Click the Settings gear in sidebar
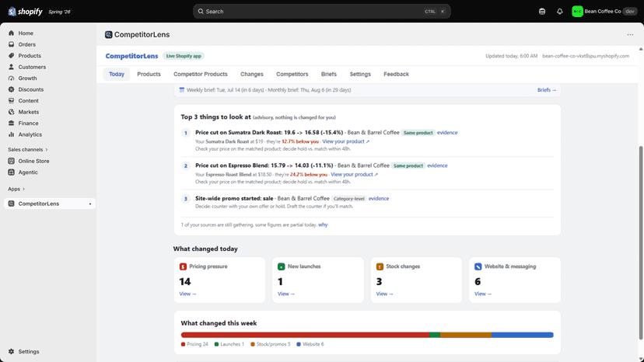Image resolution: width=644 pixels, height=362 pixels. [x=11, y=351]
